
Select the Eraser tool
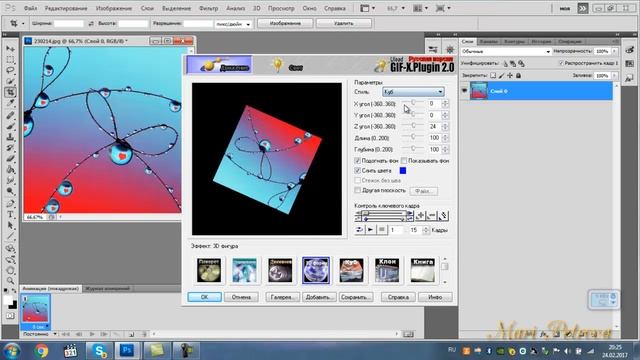(10, 159)
